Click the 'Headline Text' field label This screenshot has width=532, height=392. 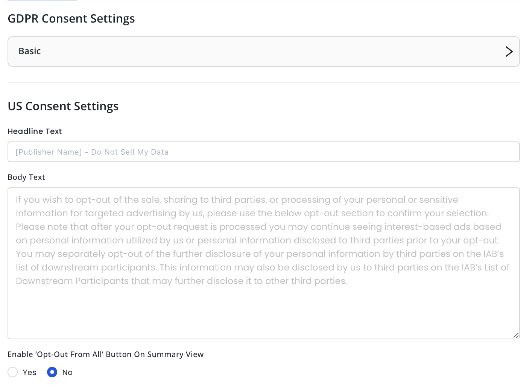(35, 131)
